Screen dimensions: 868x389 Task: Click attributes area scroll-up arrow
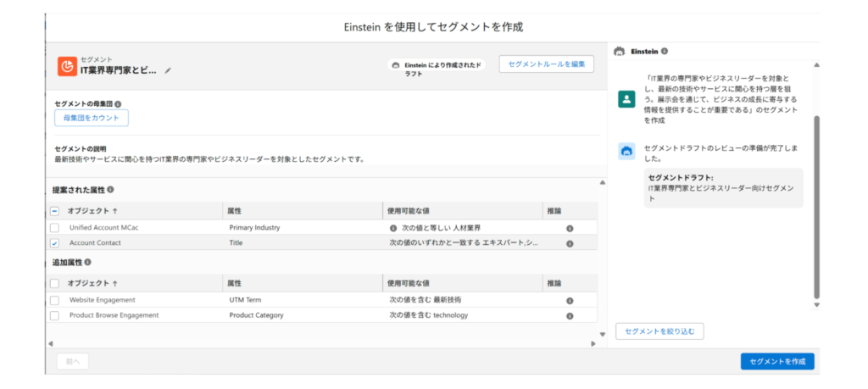pos(603,182)
